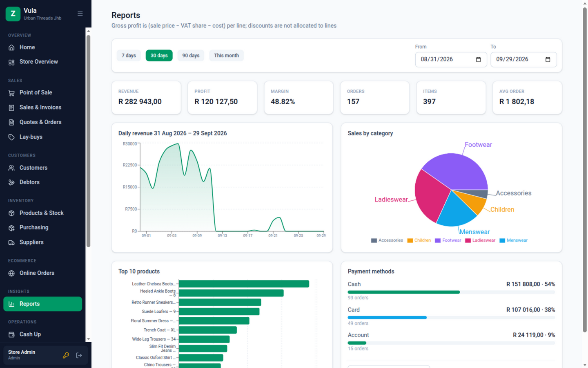Toggle Children legend entry in pie chart
The image size is (588, 368).
pos(419,240)
